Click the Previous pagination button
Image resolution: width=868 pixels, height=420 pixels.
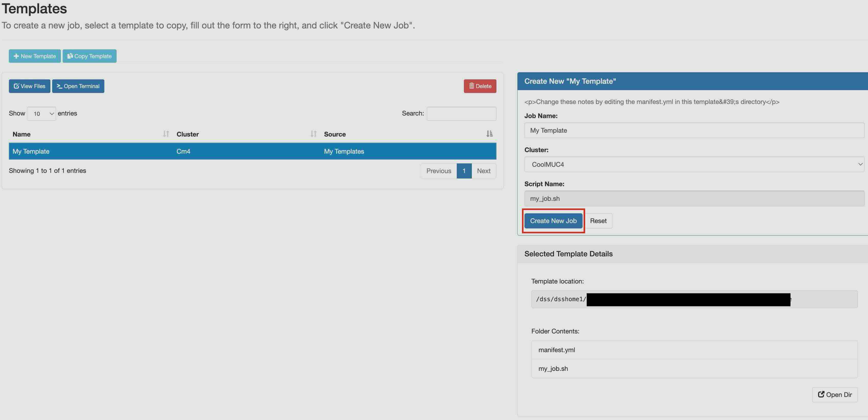[x=438, y=171]
